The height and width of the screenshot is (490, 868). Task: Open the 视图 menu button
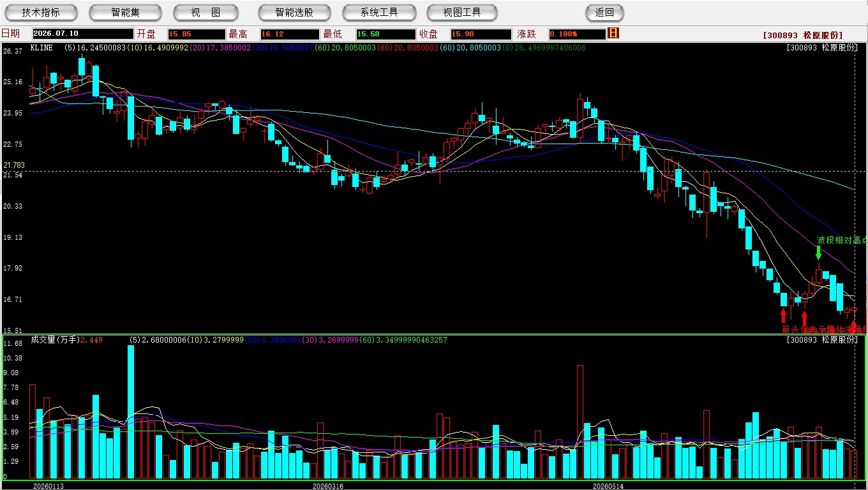click(206, 12)
